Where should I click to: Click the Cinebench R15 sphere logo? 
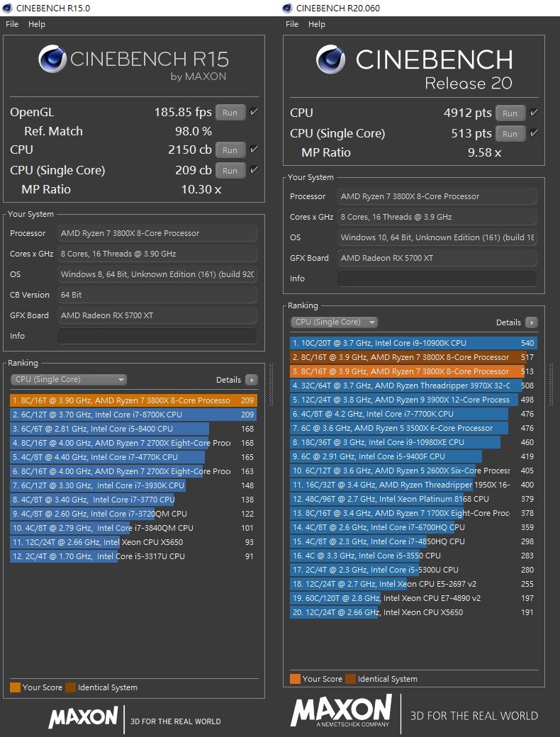coord(52,60)
